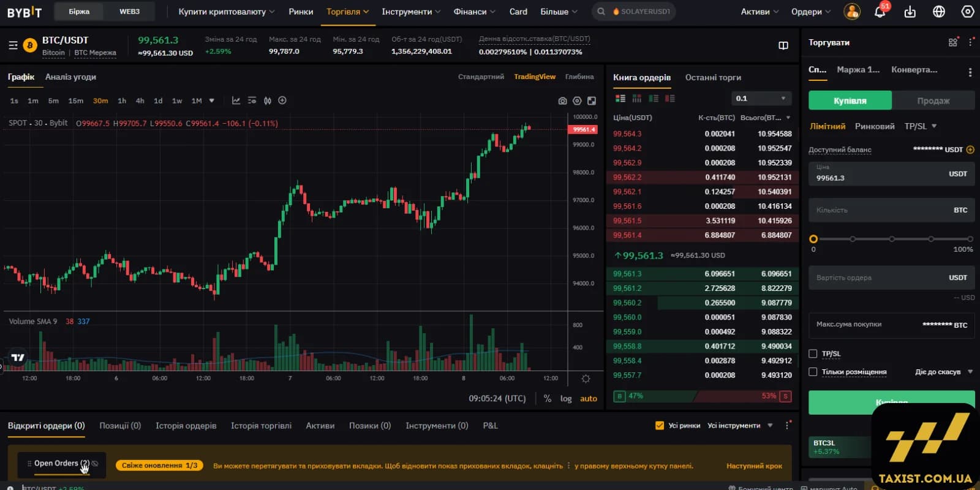Select the Ринковий order type
Viewport: 980px width, 490px height.
pyautogui.click(x=874, y=126)
